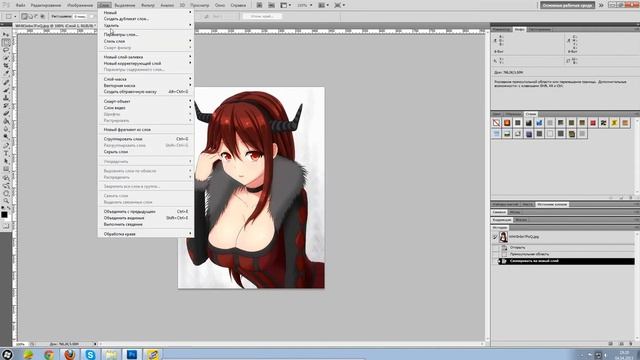
Task: Select the Quick Selection tool
Action: (x=6, y=58)
